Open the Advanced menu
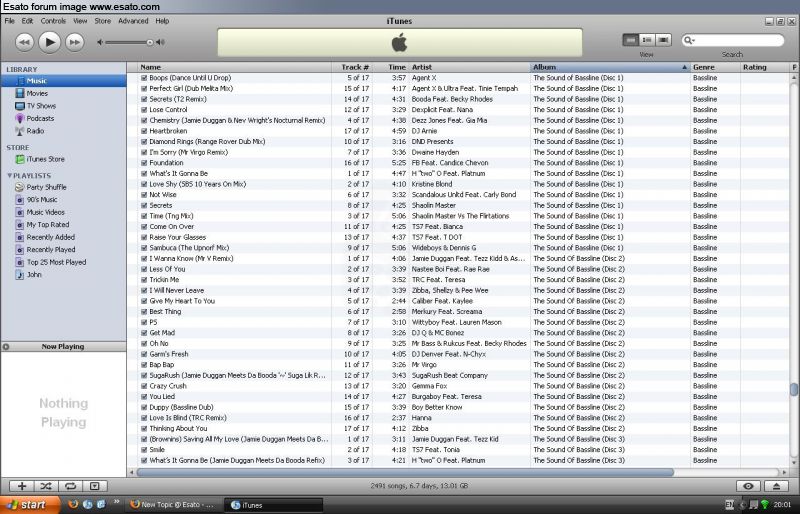 133,21
